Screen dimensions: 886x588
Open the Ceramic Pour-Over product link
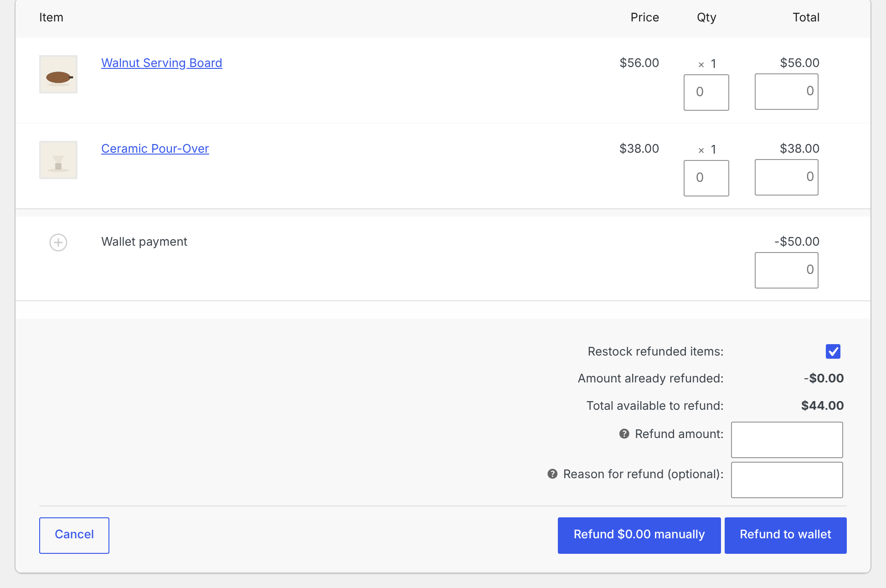pyautogui.click(x=155, y=149)
